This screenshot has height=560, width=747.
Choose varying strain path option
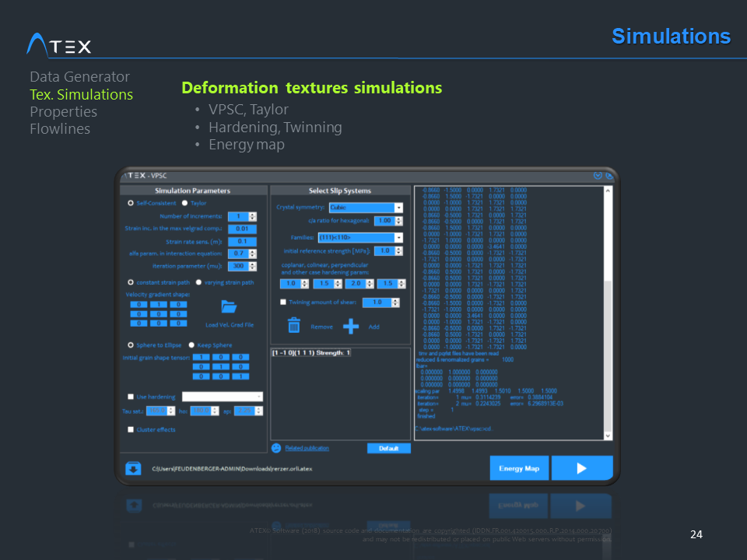[198, 282]
